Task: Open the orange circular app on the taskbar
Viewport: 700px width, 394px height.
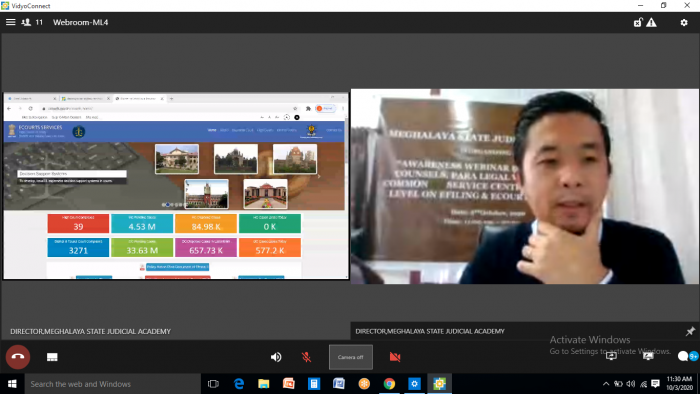Action: (364, 384)
